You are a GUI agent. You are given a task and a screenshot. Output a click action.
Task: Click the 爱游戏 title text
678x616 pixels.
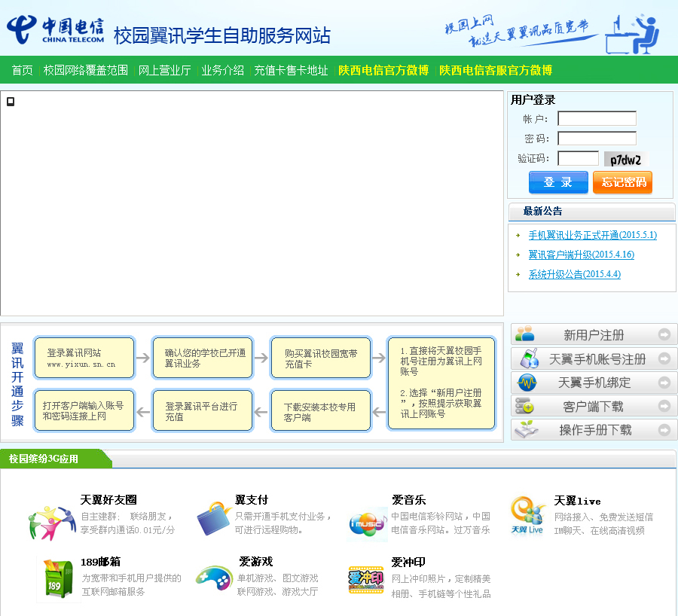pos(255,562)
